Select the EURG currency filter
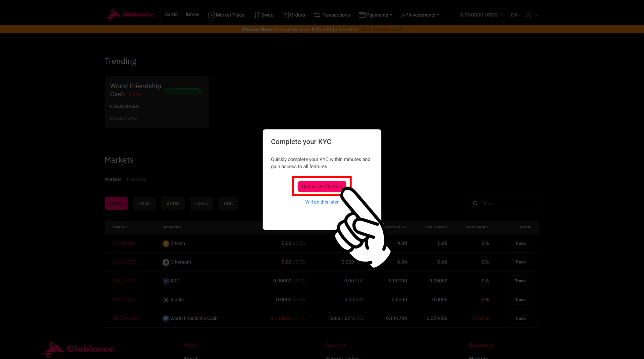 click(144, 203)
